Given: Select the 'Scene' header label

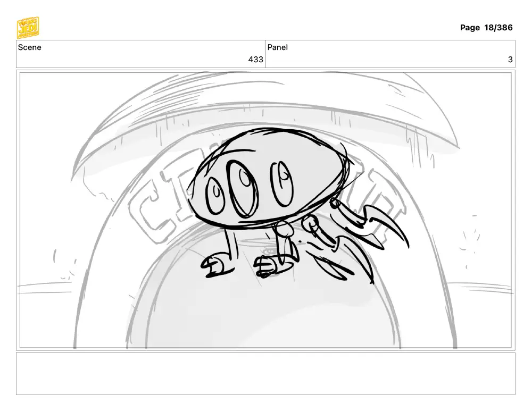Looking at the screenshot, I should 29,47.
